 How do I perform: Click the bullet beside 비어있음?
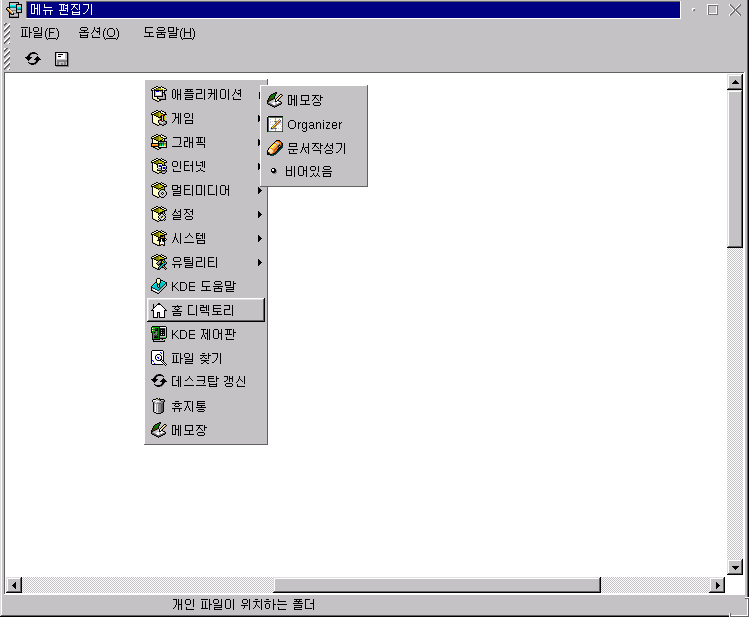click(274, 170)
